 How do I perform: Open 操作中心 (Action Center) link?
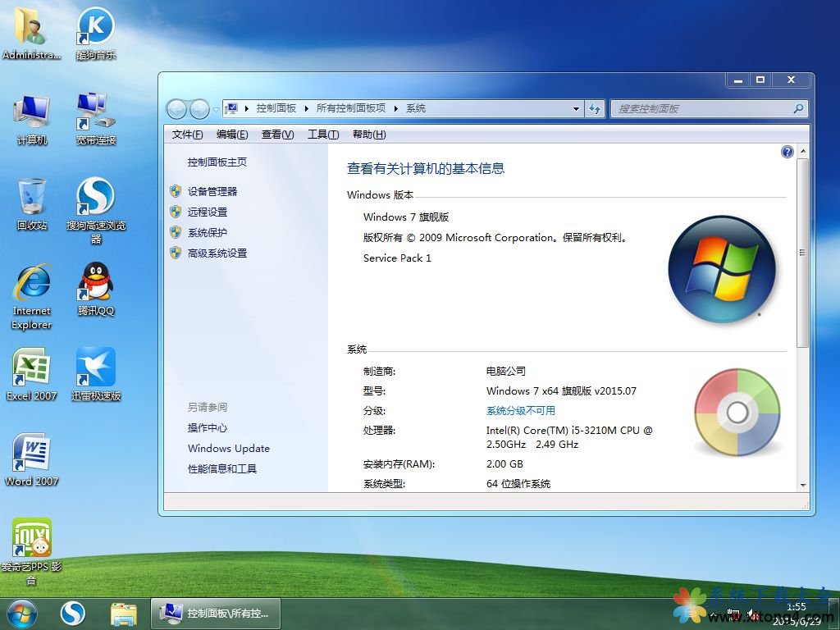pyautogui.click(x=208, y=427)
